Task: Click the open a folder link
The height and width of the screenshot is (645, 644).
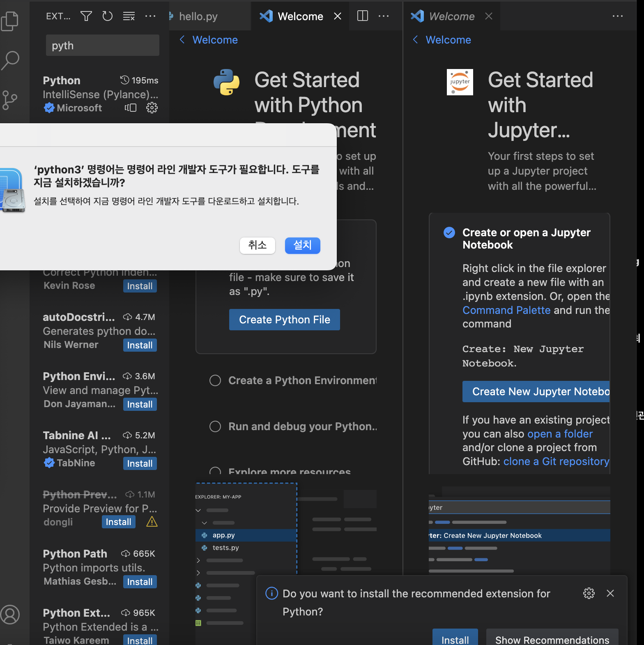Action: coord(560,434)
